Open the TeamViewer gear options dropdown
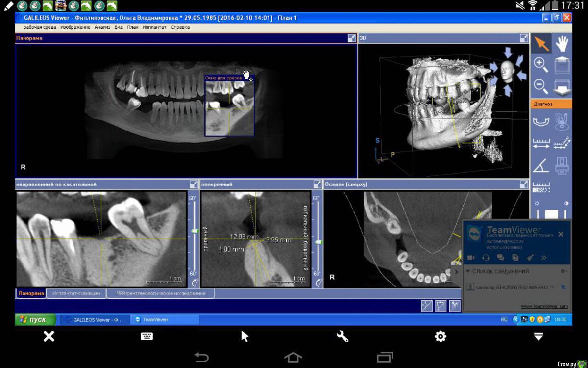The image size is (588, 368). click(x=563, y=271)
